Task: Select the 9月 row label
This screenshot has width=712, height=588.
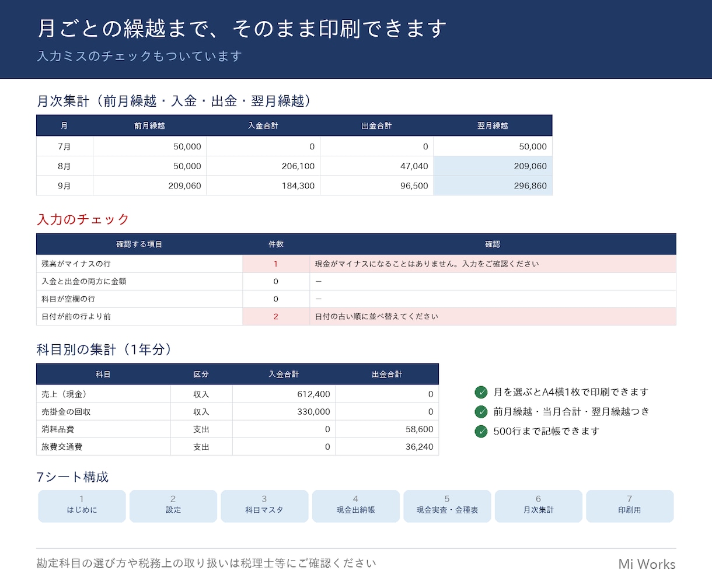Action: (x=65, y=185)
